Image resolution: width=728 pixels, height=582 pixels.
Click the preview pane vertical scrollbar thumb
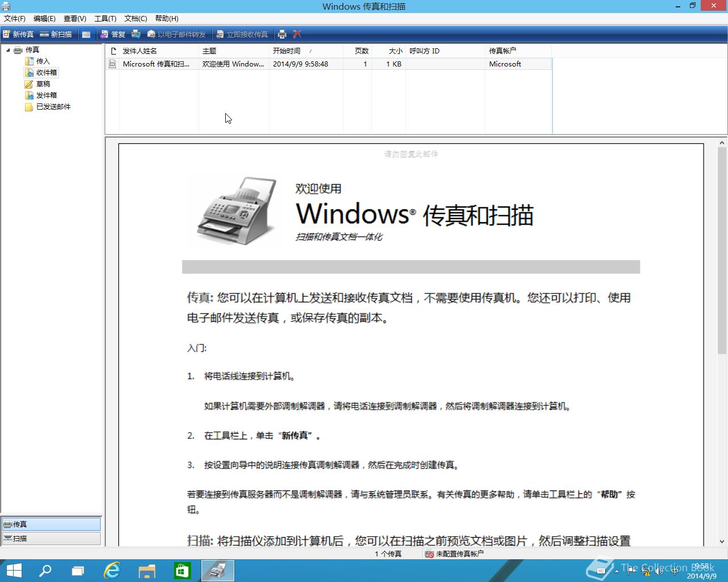(722, 252)
